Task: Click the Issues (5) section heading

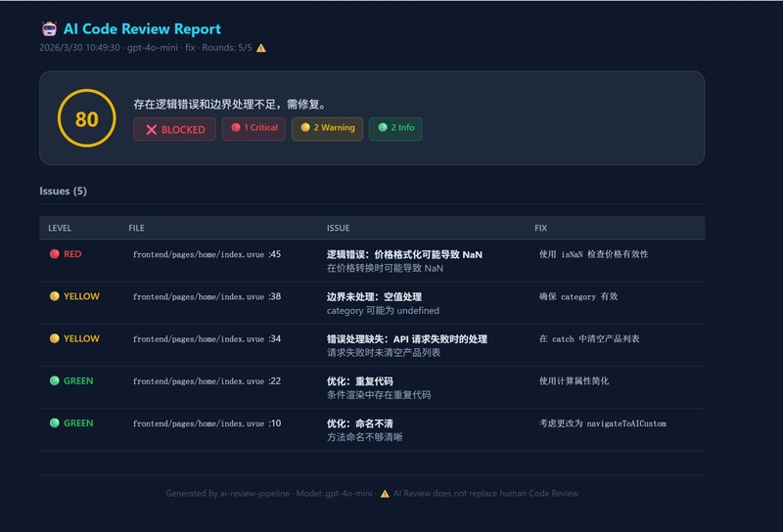Action: tap(63, 191)
